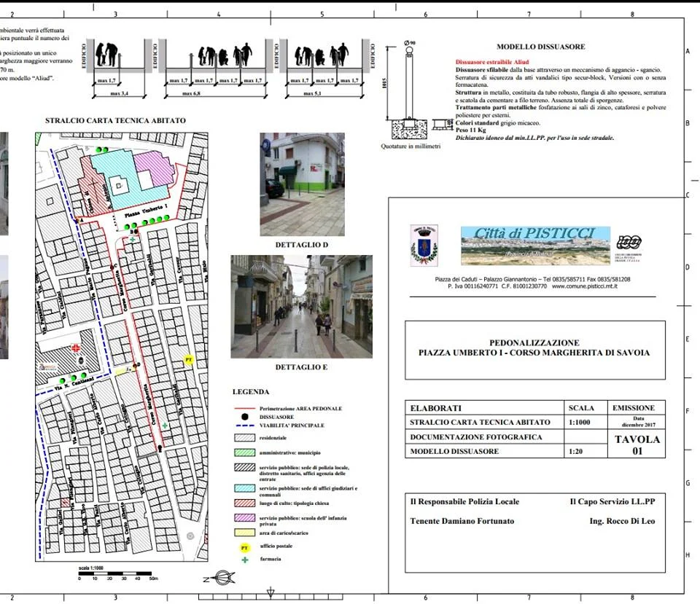Viewport: 700px width, 604px height.
Task: Click the name Tenente Damiano Fortunato
Action: pyautogui.click(x=462, y=521)
